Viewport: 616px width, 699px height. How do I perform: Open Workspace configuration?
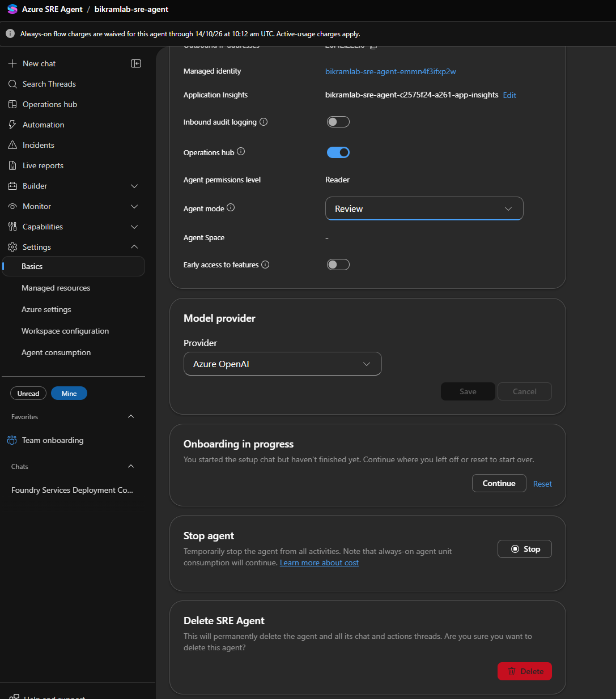(65, 331)
